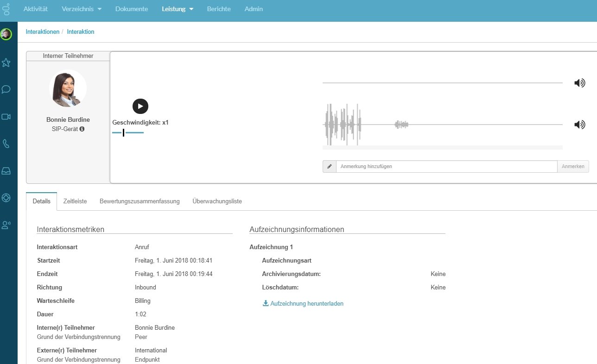Click the Endzeit value 00:19:44

point(174,274)
